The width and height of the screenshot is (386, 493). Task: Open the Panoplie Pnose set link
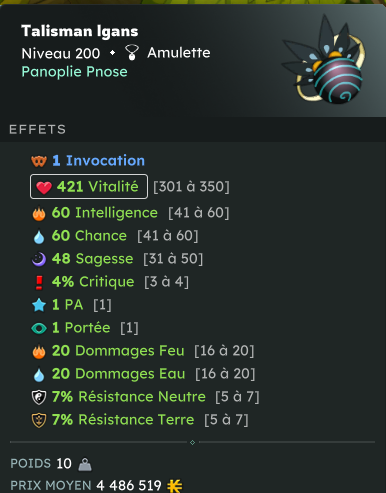74,72
